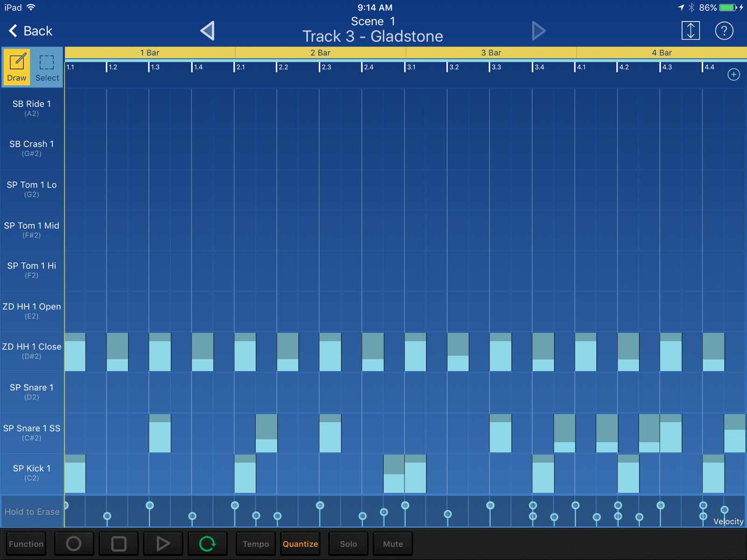Adjust velocity handle at beat 2.3
This screenshot has height=560, width=747.
(320, 505)
